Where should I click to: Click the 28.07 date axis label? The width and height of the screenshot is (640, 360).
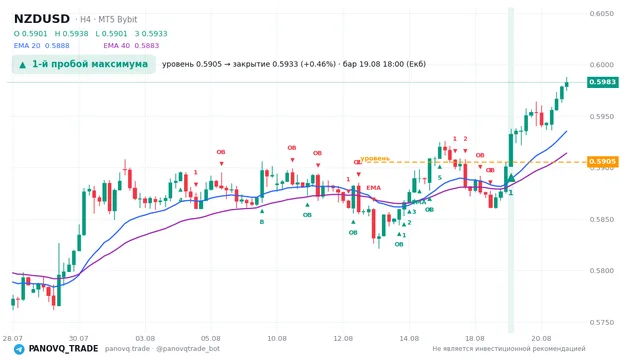(x=12, y=338)
